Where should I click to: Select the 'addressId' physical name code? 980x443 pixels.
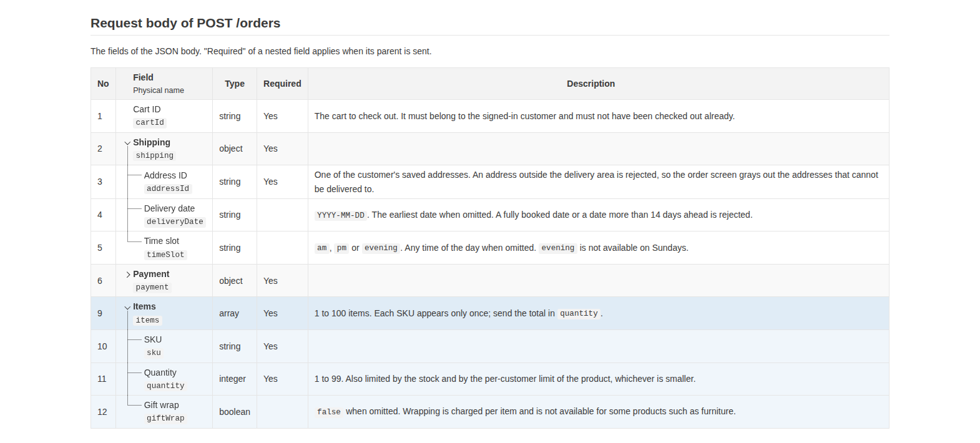pyautogui.click(x=168, y=189)
